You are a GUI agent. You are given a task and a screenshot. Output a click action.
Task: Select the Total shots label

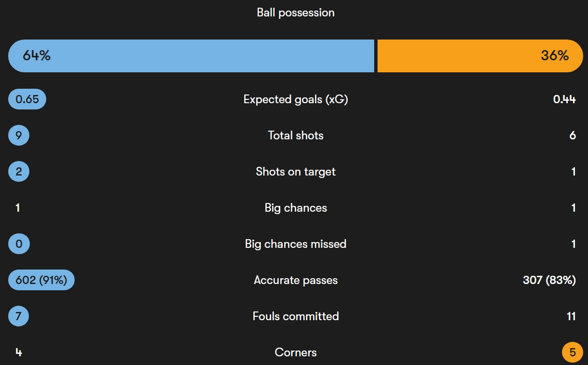(296, 135)
